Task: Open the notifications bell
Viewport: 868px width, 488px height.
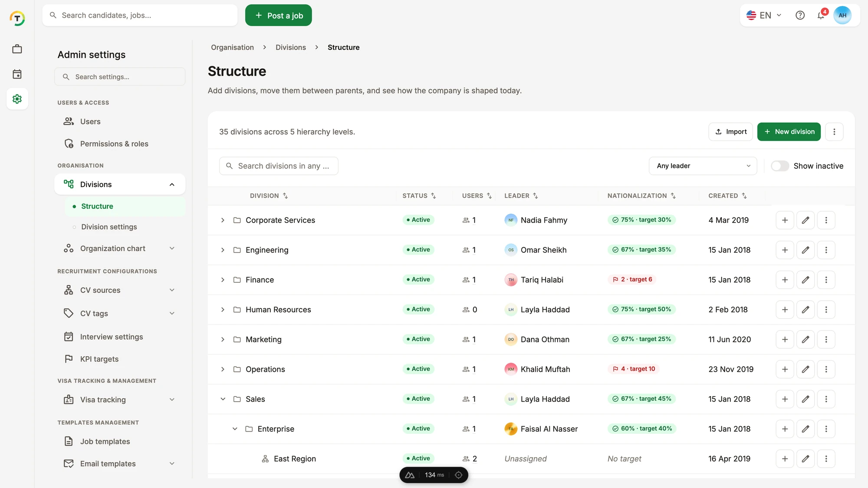Action: [821, 15]
